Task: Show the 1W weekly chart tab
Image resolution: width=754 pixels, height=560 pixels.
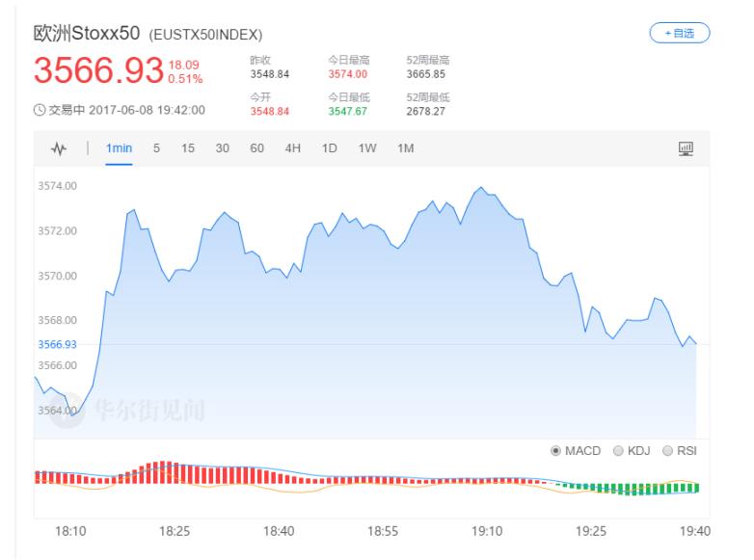Action: pyautogui.click(x=367, y=148)
